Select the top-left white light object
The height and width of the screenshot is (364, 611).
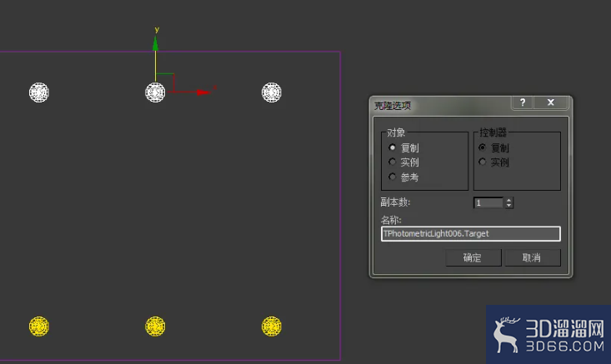tap(39, 92)
